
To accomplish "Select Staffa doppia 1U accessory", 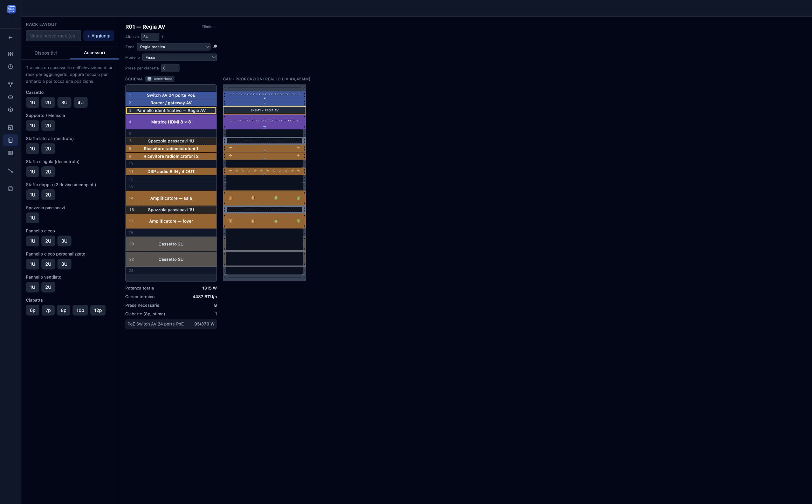I will (x=32, y=195).
